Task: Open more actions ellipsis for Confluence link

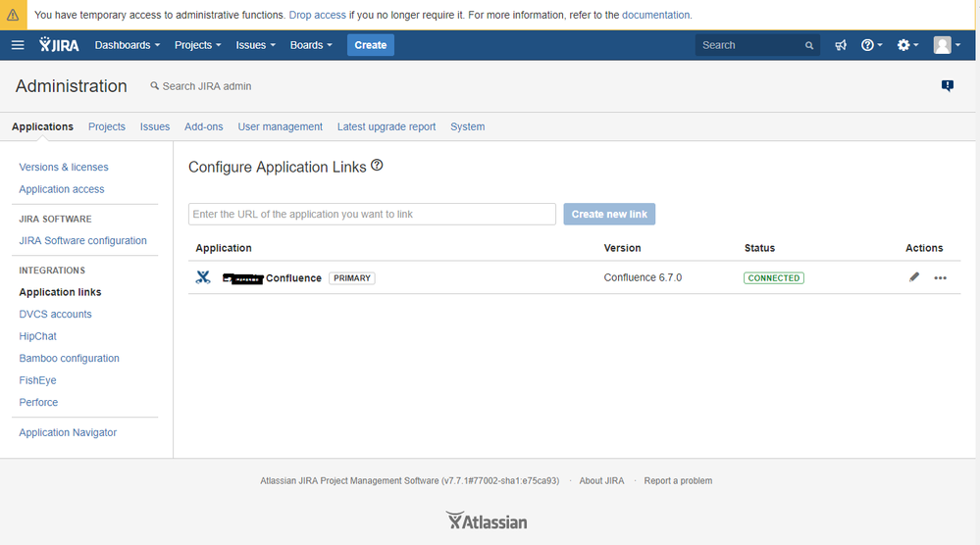Action: (940, 277)
